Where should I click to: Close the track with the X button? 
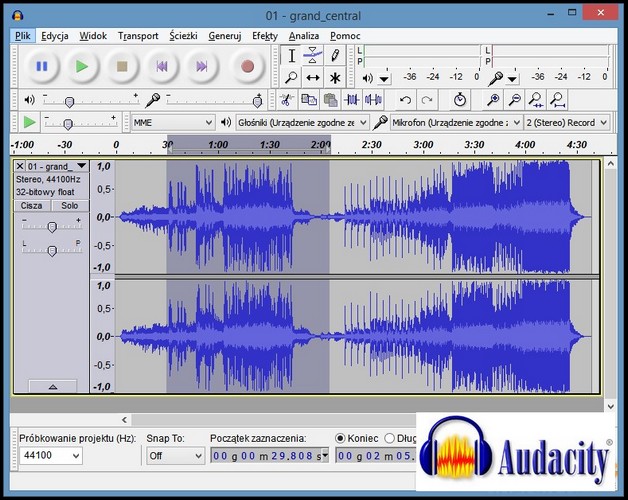tap(20, 166)
